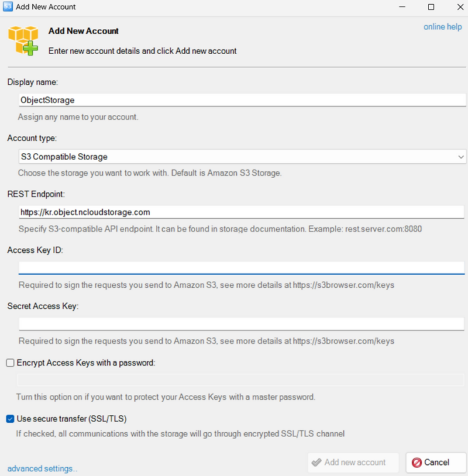Click the S3 Browser title bar icon
The height and width of the screenshot is (476, 468).
pos(7,7)
